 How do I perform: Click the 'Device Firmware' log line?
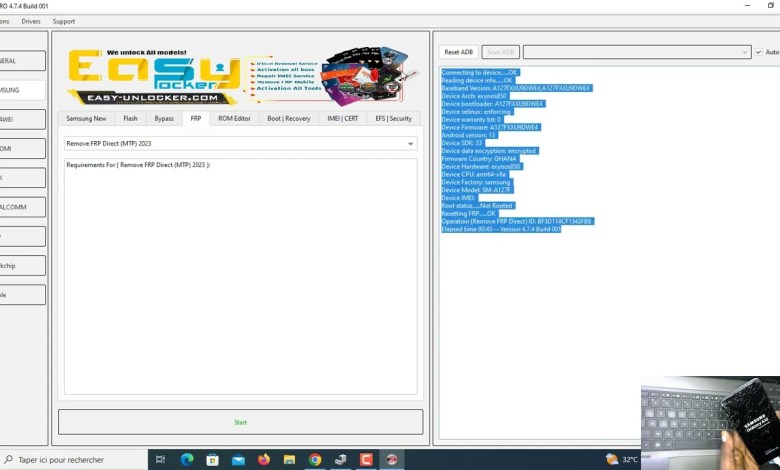(x=490, y=127)
